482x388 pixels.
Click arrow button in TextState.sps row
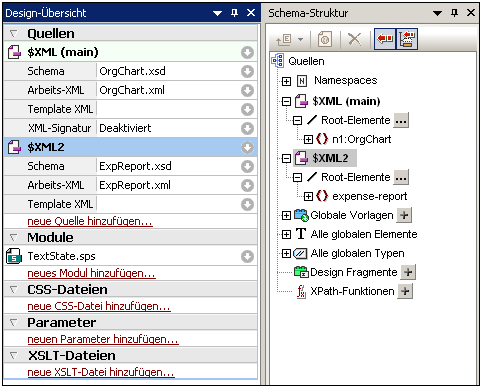(x=247, y=256)
